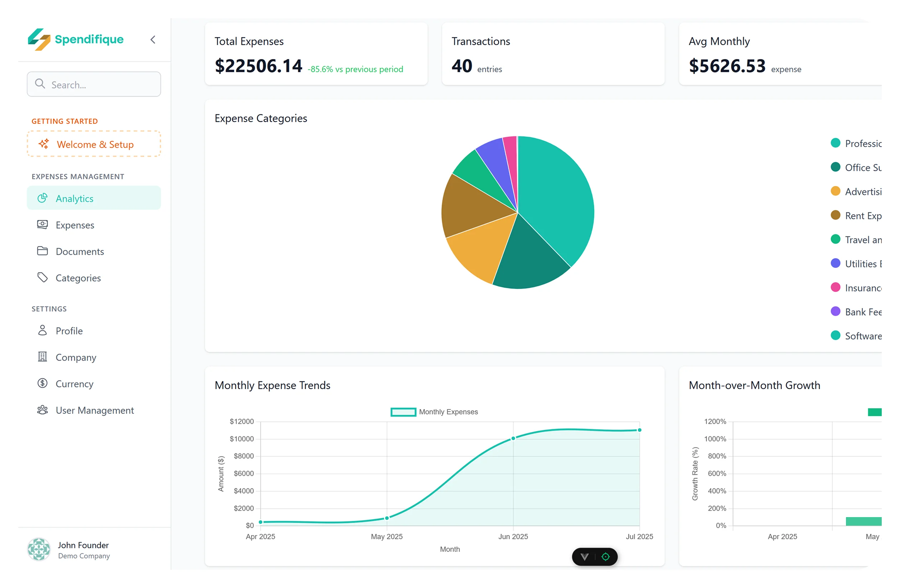The image size is (900, 588).
Task: Open the Expenses menu item
Action: click(75, 225)
